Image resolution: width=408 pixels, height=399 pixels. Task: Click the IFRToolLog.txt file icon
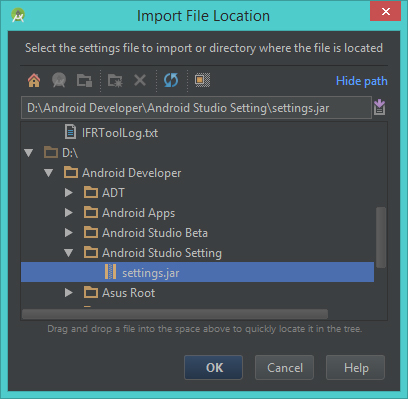[70, 132]
